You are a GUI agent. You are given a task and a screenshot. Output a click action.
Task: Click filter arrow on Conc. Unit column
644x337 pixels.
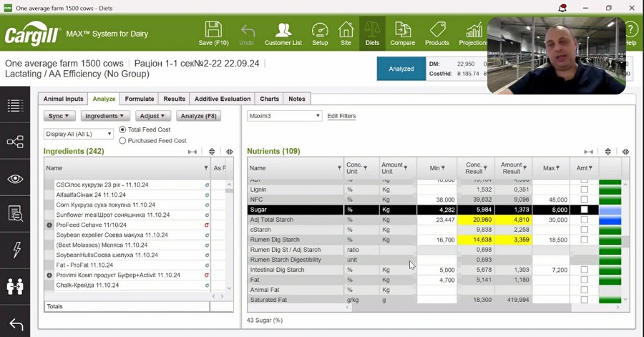(365, 168)
